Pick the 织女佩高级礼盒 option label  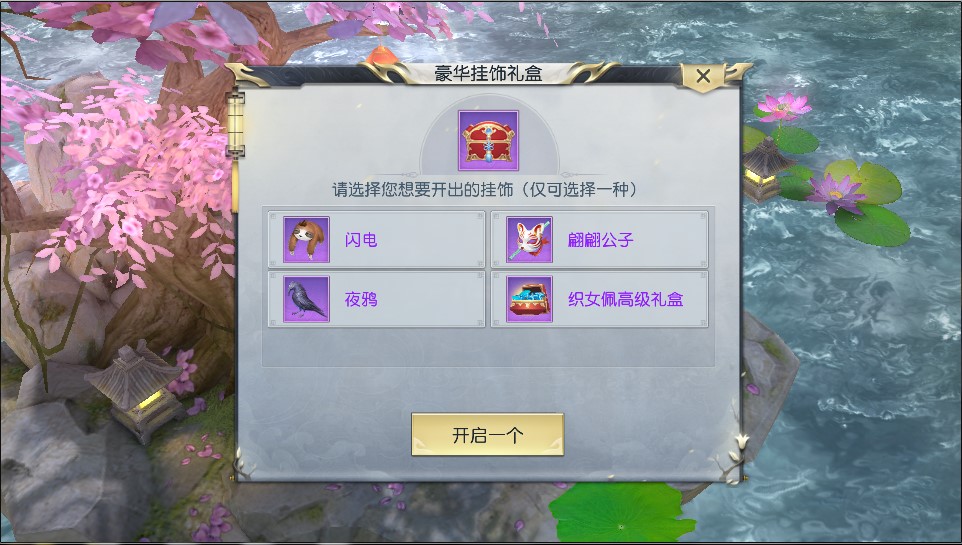click(625, 300)
